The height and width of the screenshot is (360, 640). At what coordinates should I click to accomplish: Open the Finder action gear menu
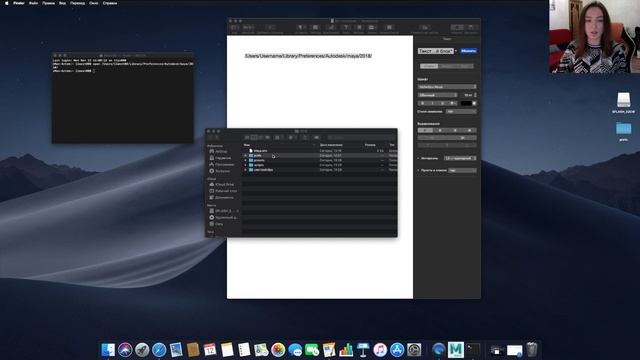tap(291, 138)
